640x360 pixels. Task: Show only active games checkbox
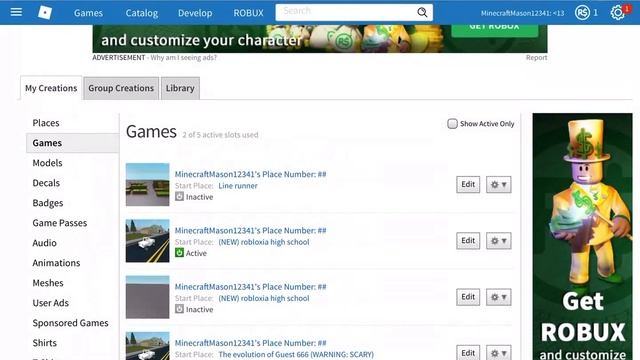click(452, 124)
